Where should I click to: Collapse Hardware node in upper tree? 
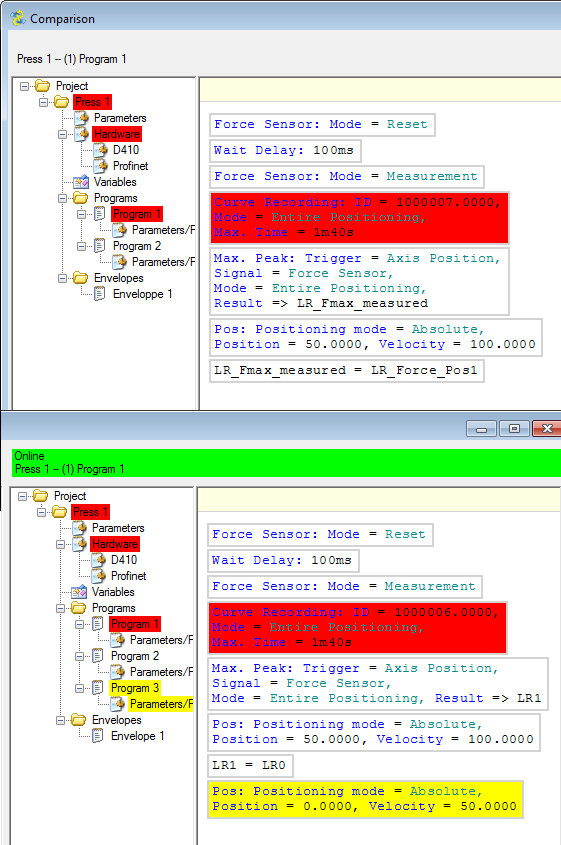point(63,134)
